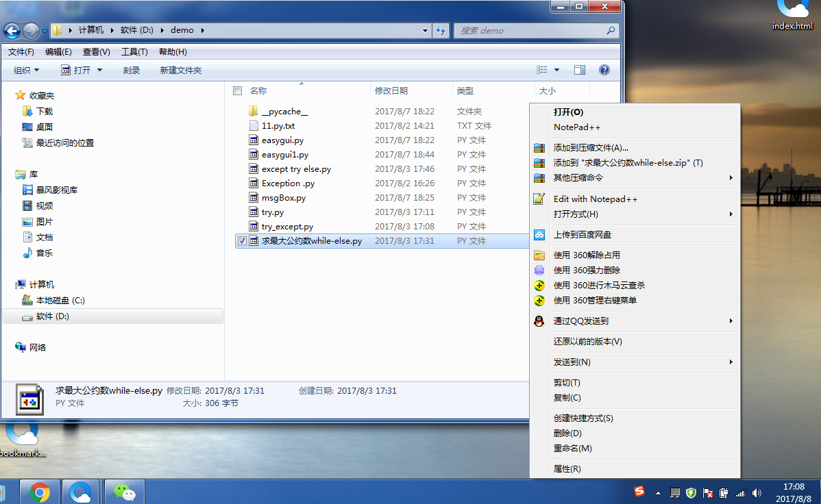Screen dimensions: 821x504
Task: Open the 工具(T) menu
Action: (x=134, y=52)
